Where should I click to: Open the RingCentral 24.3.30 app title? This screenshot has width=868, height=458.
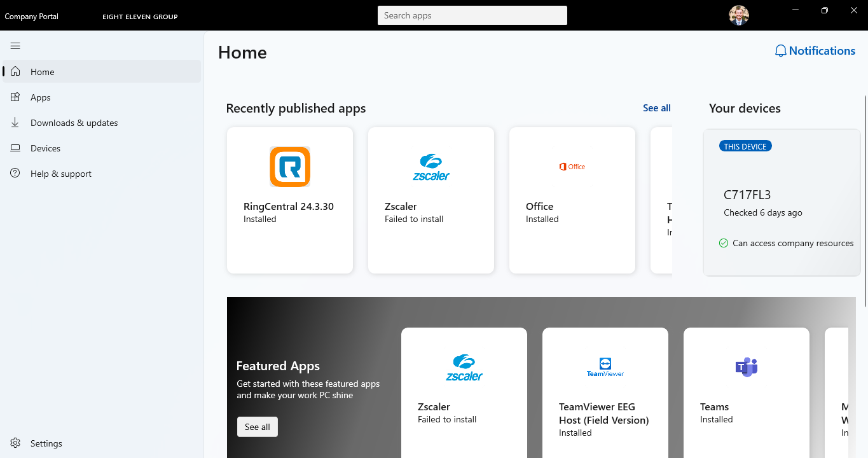pyautogui.click(x=289, y=206)
